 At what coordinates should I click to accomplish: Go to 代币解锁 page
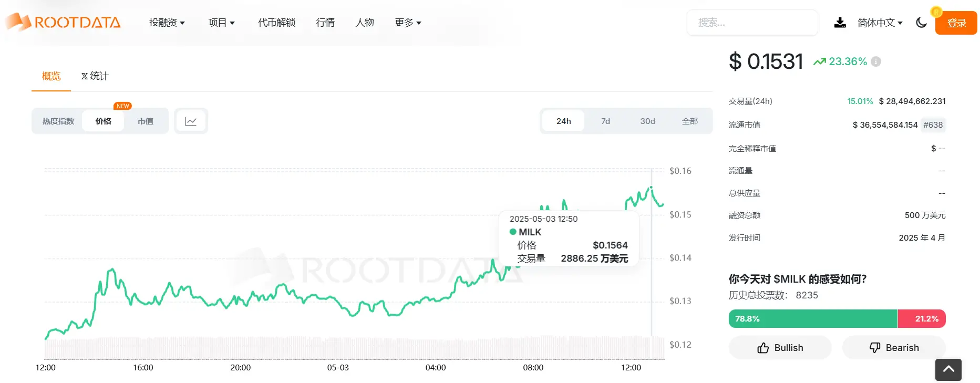[x=276, y=23]
